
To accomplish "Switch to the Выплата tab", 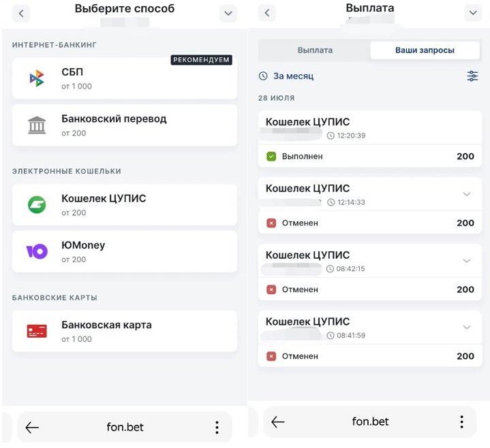I will pos(315,50).
